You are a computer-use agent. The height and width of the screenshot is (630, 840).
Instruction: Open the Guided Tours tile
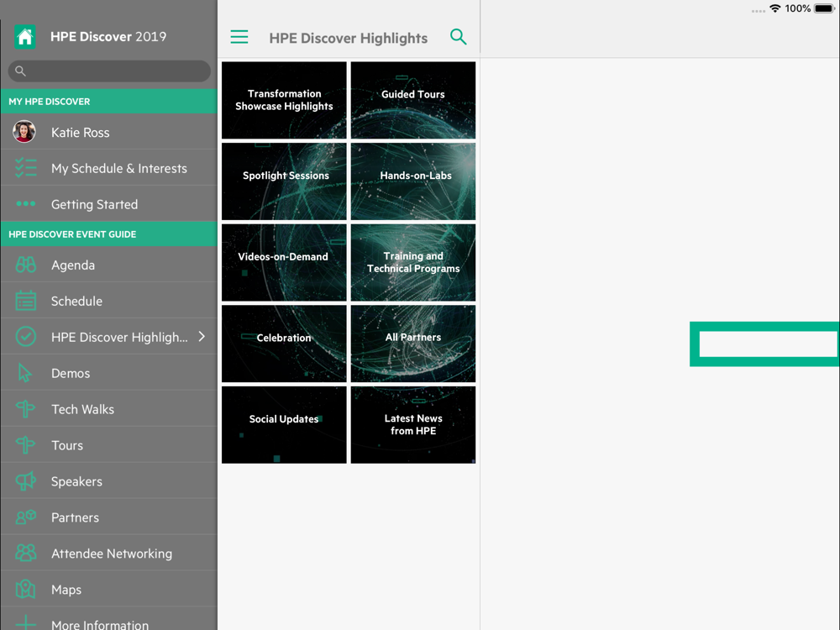click(x=413, y=100)
